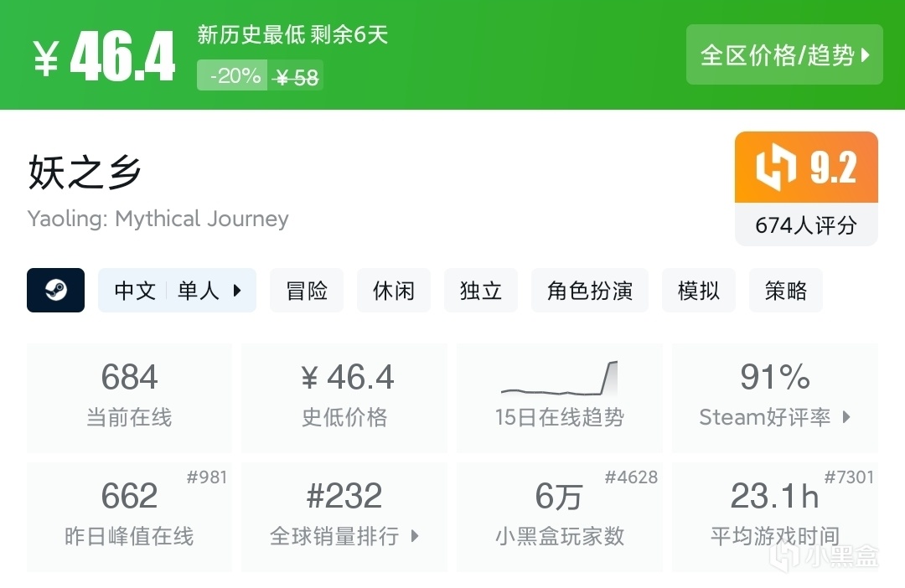Image resolution: width=905 pixels, height=588 pixels.
Task: View 昨日峰值在线 peak online card
Action: point(129,516)
